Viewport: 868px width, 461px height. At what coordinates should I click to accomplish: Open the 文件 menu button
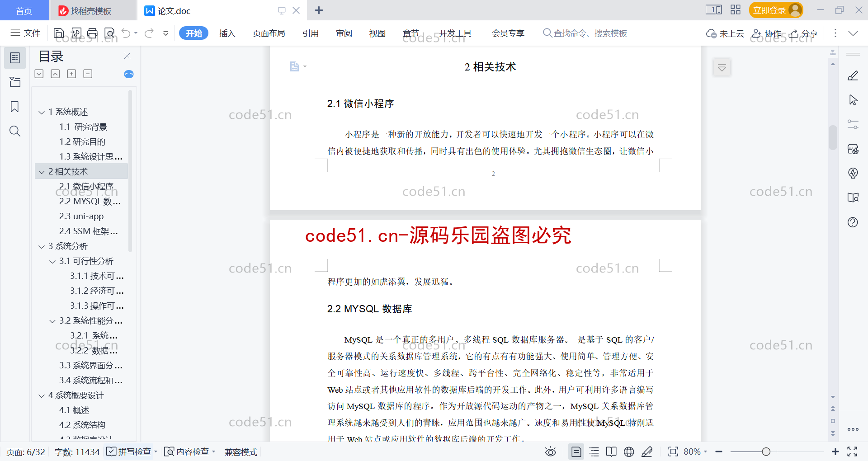click(26, 33)
